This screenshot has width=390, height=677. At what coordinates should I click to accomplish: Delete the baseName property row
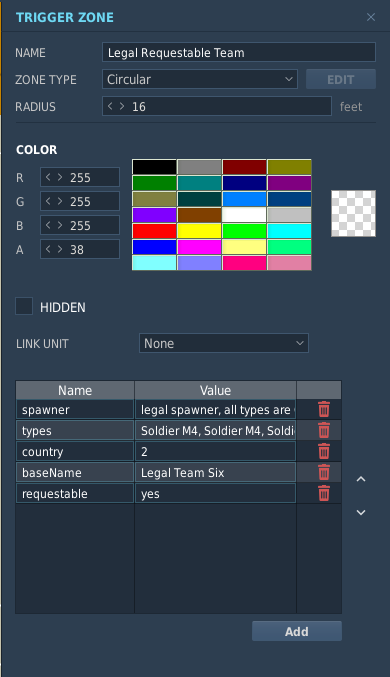(x=324, y=472)
